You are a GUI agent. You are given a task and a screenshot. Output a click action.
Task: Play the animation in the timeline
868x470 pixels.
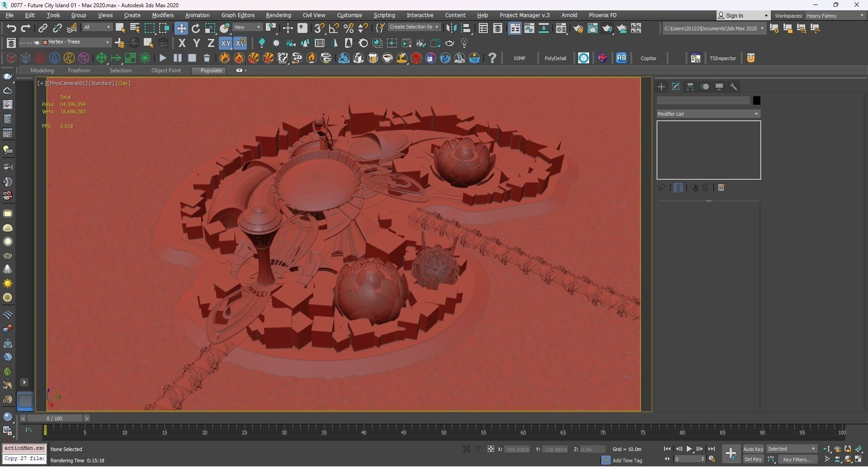point(689,449)
